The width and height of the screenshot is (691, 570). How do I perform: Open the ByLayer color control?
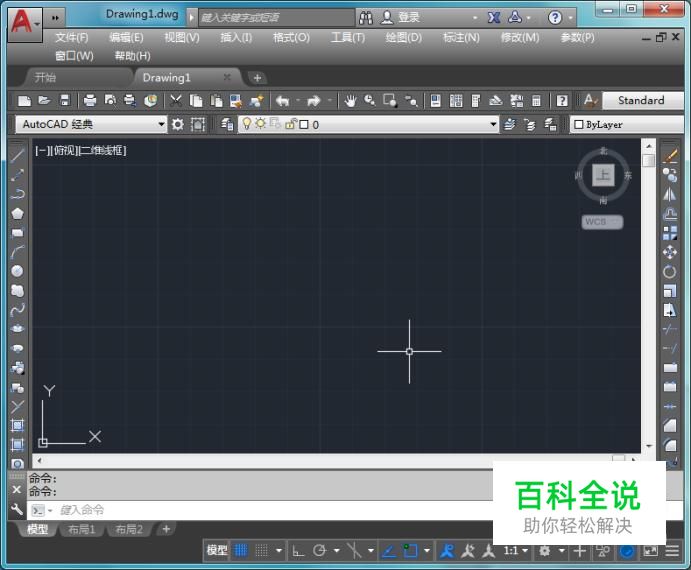[612, 125]
